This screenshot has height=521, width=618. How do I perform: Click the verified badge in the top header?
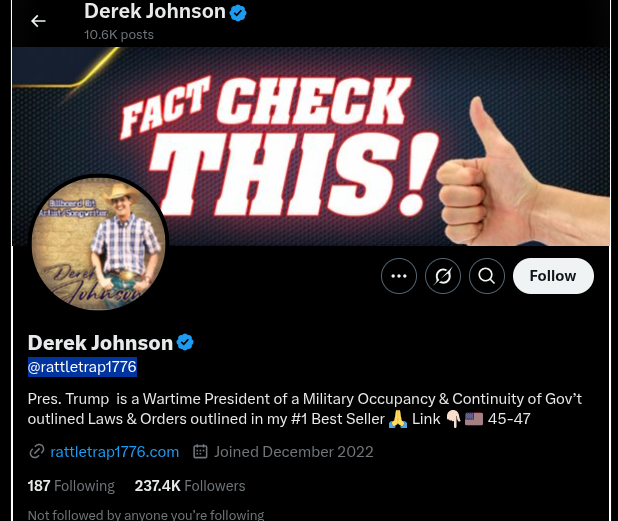point(238,13)
